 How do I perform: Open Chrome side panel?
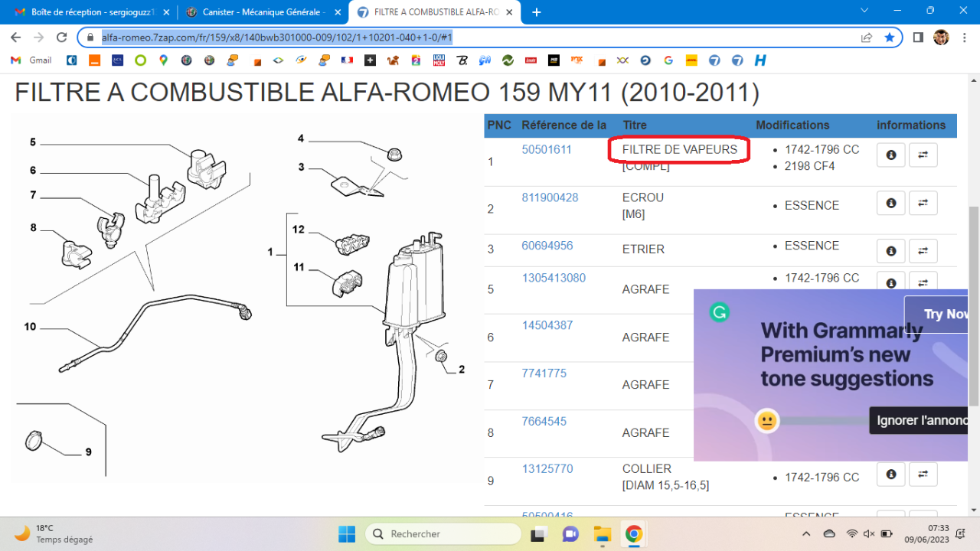click(x=918, y=37)
